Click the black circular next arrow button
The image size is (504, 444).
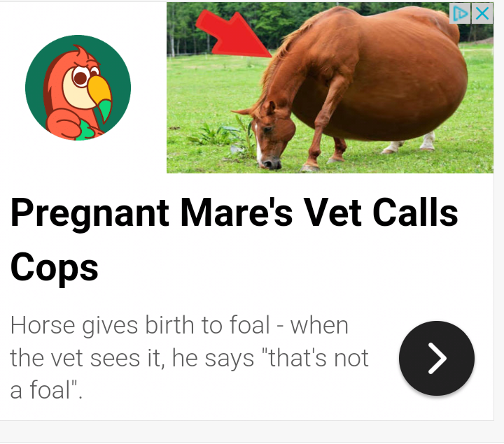[x=437, y=358]
